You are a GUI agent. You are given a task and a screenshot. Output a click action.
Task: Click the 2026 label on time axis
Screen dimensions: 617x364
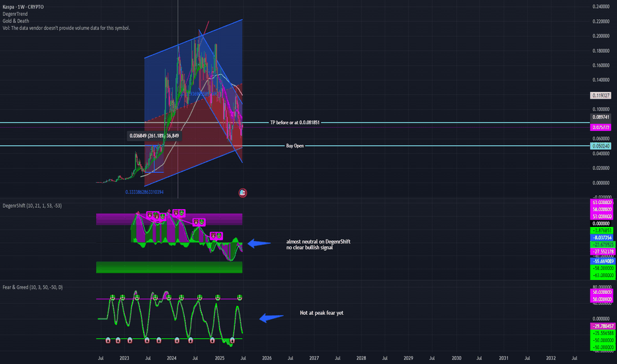(x=266, y=357)
